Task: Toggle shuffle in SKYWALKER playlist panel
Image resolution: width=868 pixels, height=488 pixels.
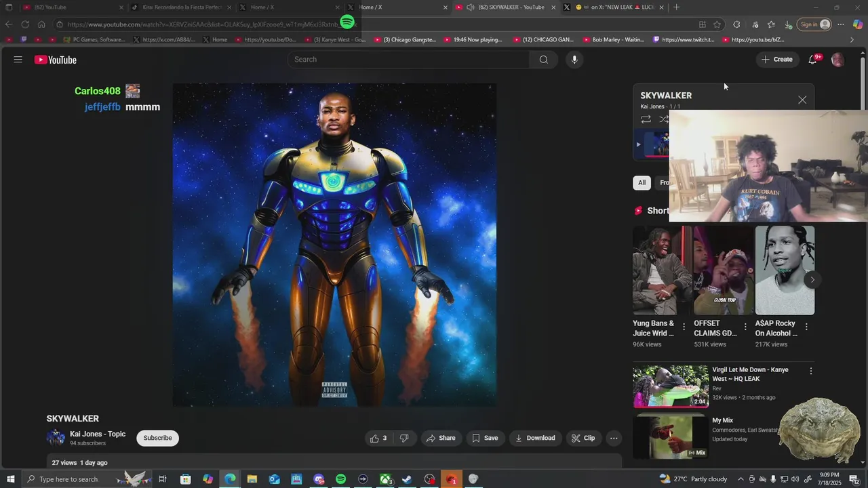Action: 664,119
